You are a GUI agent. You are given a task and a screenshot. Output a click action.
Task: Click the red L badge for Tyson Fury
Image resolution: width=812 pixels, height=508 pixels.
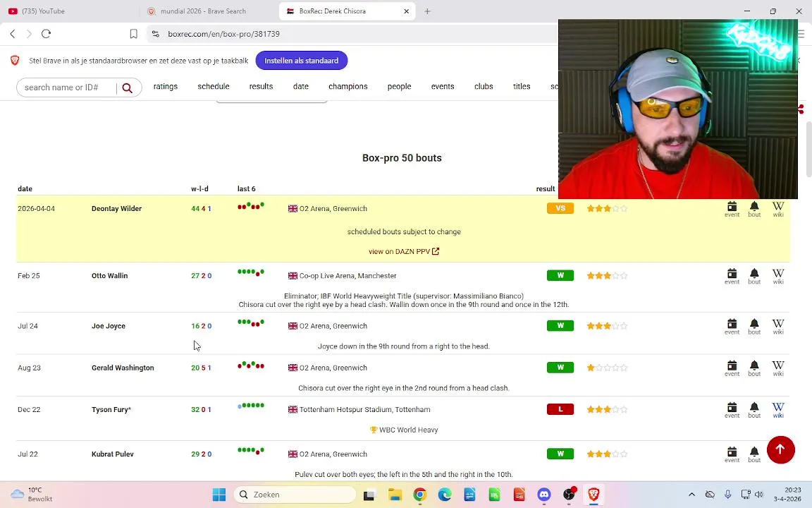560,409
